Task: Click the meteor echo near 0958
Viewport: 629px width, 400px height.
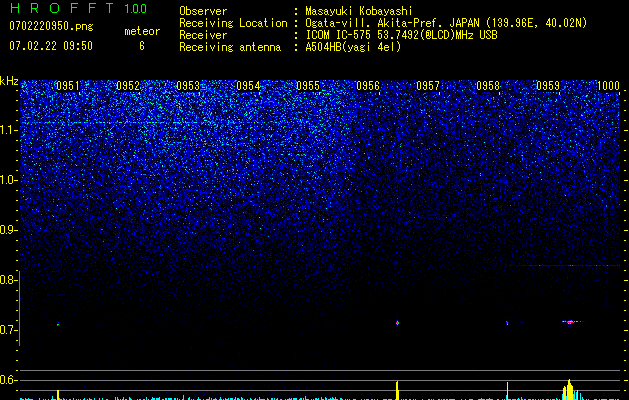Action: pyautogui.click(x=507, y=322)
